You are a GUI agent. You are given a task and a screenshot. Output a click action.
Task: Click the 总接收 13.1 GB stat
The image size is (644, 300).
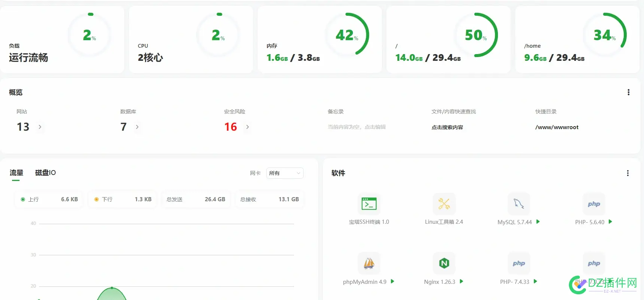269,199
